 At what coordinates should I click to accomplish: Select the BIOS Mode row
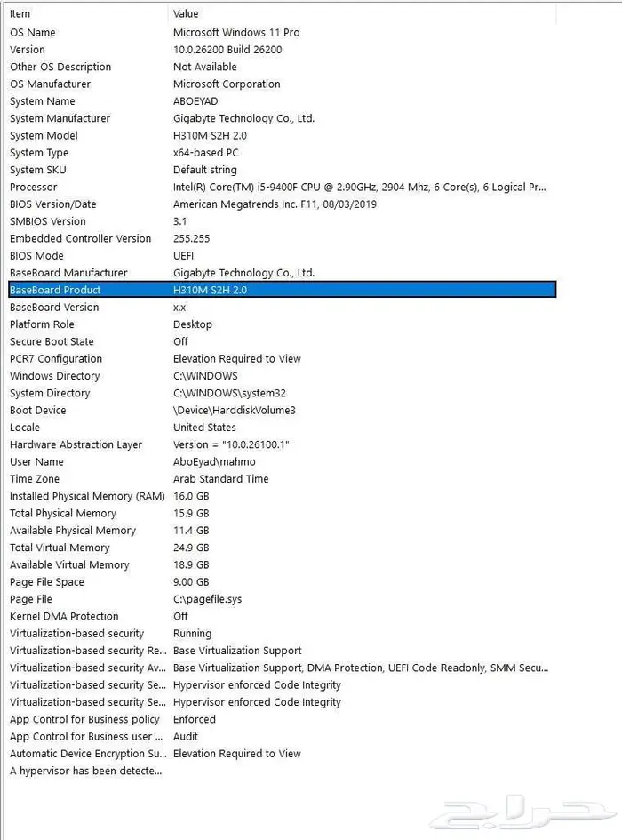coord(283,255)
